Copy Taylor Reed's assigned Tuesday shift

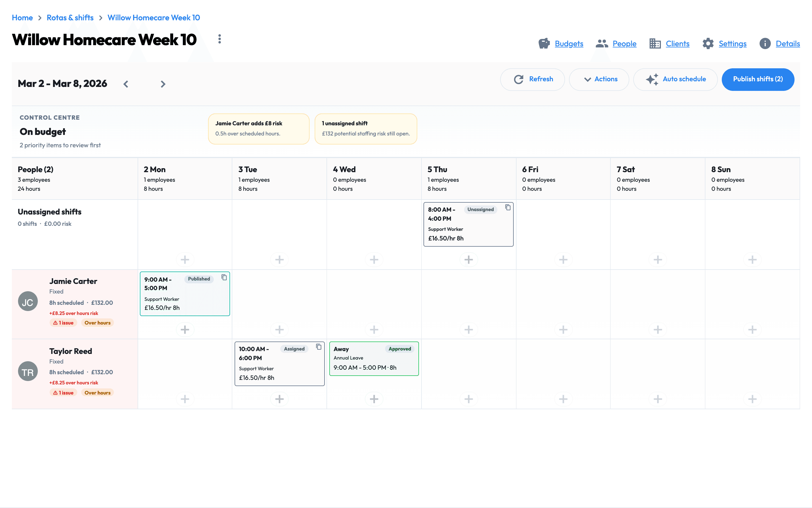[x=318, y=347]
